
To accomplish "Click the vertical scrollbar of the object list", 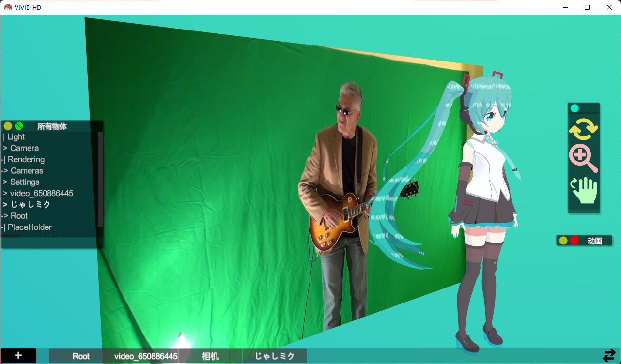I will coord(100,179).
